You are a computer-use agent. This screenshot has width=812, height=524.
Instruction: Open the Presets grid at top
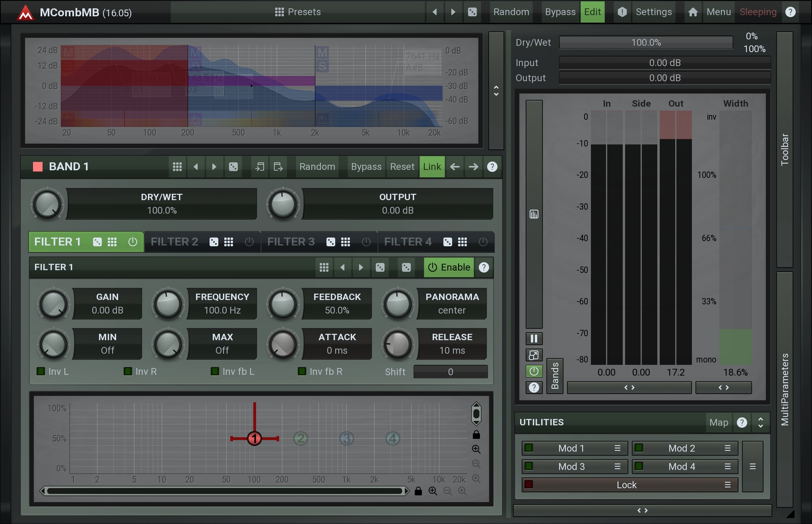click(x=297, y=12)
